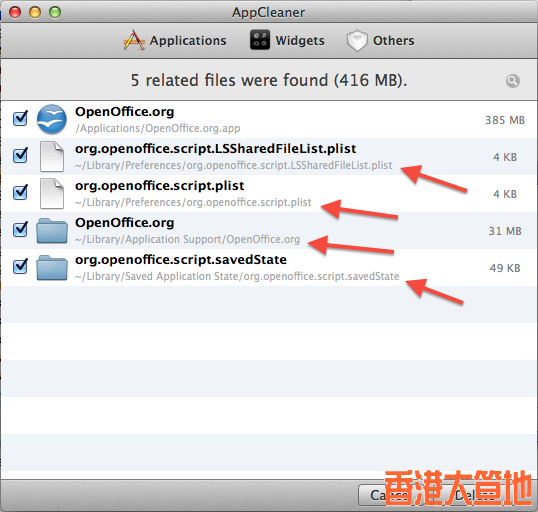
Task: Close the AppCleaner window
Action: [15, 12]
